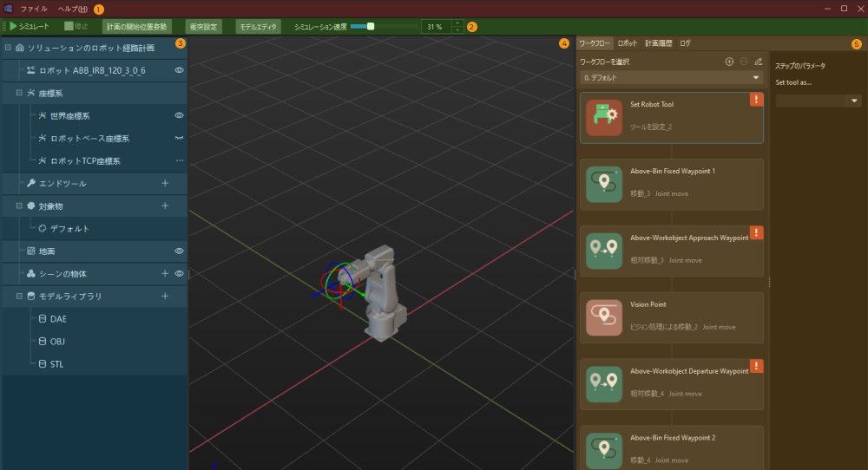Click the ellipsis for ロボットTCP座標系

(x=179, y=160)
